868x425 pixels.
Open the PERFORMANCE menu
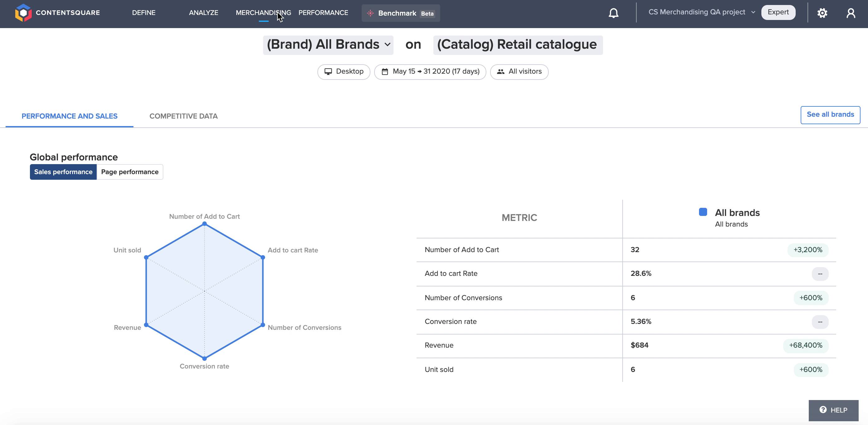[323, 13]
